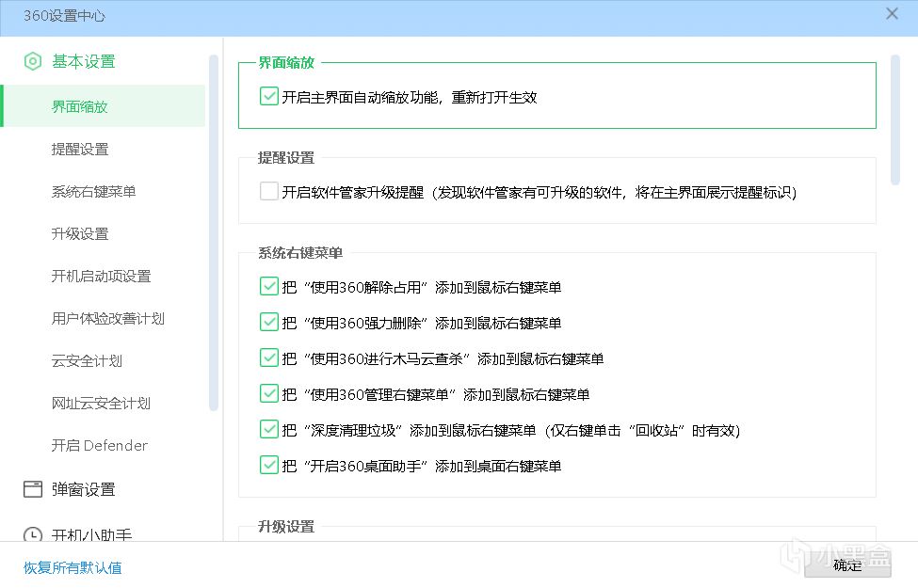Select 界面缩放 in the sidebar
Screen dimensions: 918x588
coord(104,106)
